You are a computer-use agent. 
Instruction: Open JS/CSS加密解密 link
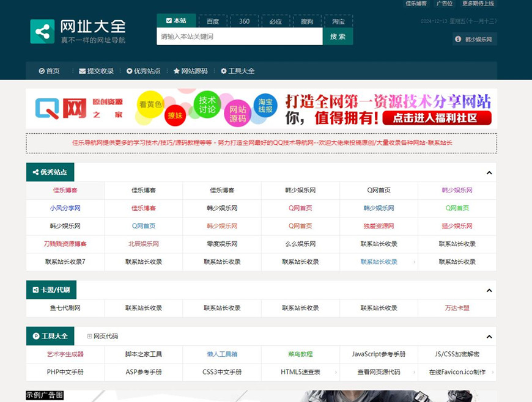coord(457,354)
